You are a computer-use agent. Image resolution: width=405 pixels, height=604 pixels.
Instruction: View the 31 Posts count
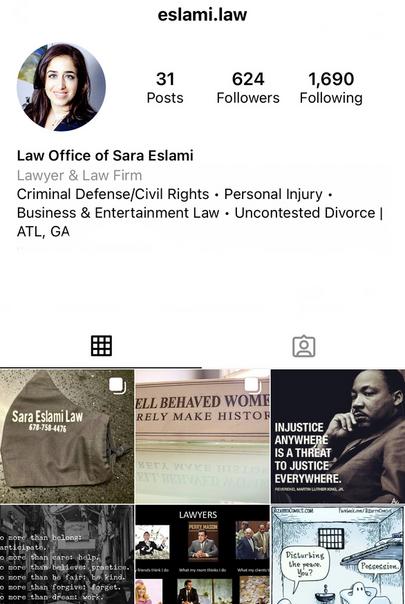tap(165, 88)
